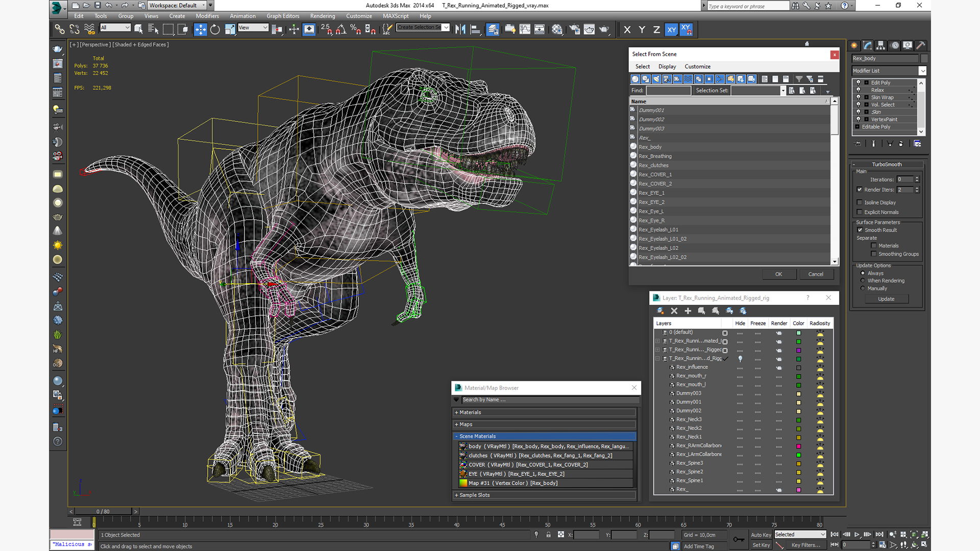980x551 pixels.
Task: Create New Layer icon in Layer dialog
Action: [660, 311]
